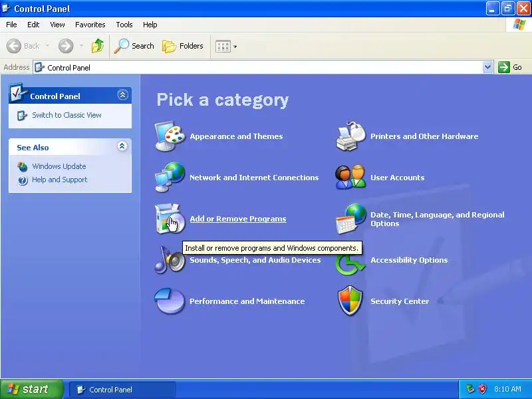
Task: Open the User Accounts link
Action: pyautogui.click(x=397, y=178)
